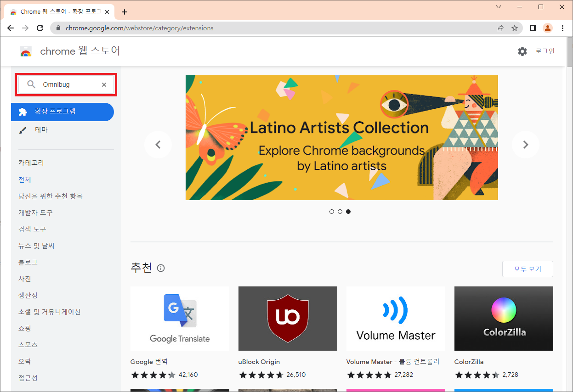Select the 전체 category
Screen dimensions: 573x392
coord(25,179)
